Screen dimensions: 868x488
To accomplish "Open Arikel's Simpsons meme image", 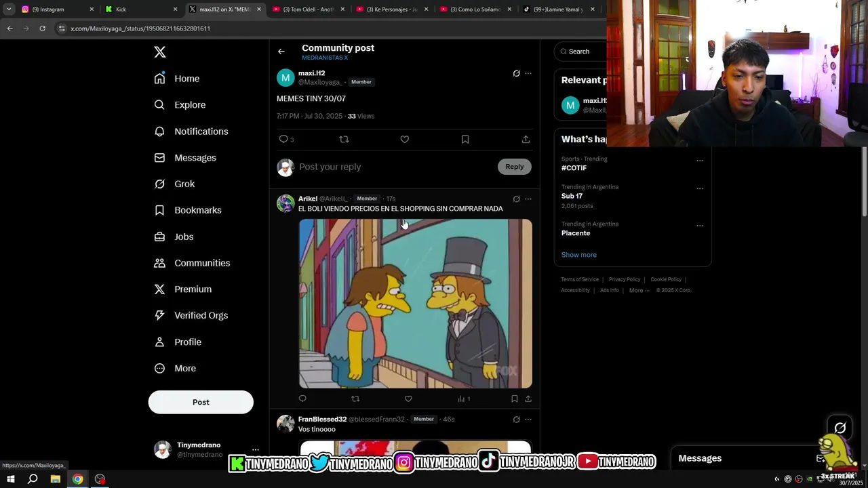I will (x=416, y=304).
